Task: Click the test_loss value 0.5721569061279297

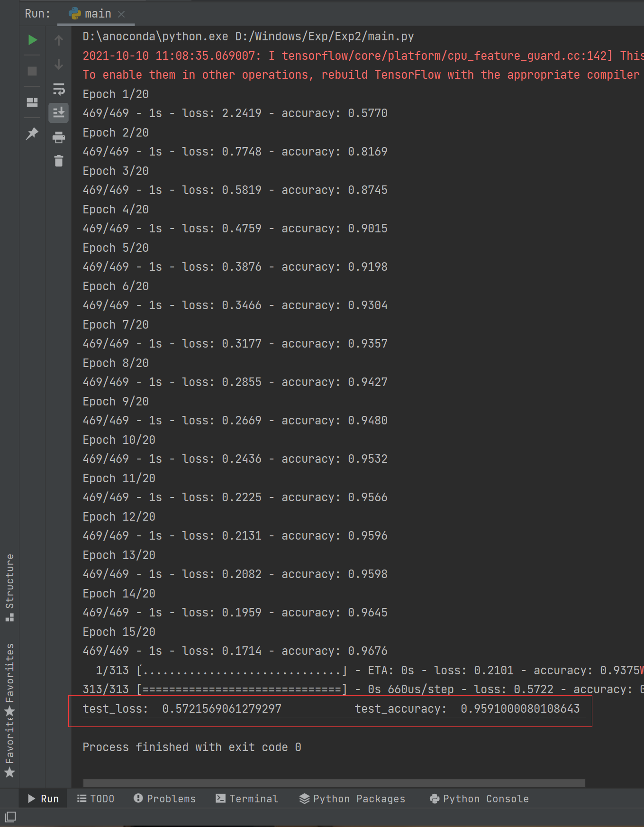Action: pyautogui.click(x=222, y=709)
